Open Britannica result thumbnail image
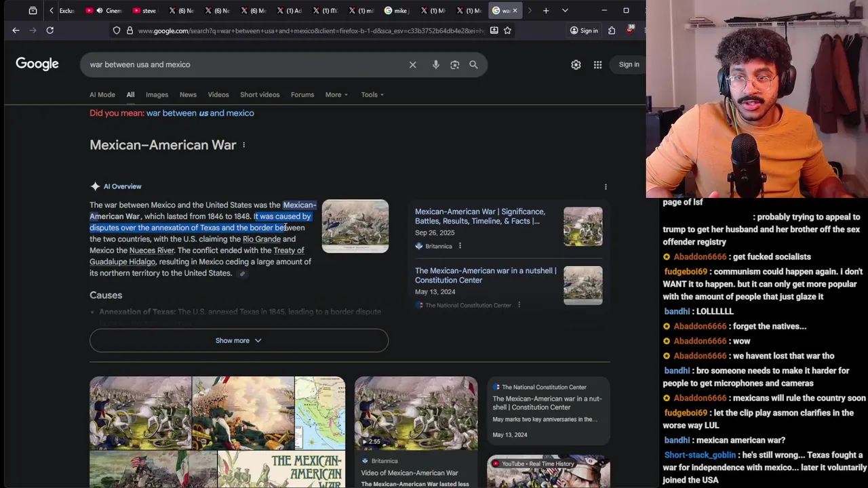 (583, 226)
